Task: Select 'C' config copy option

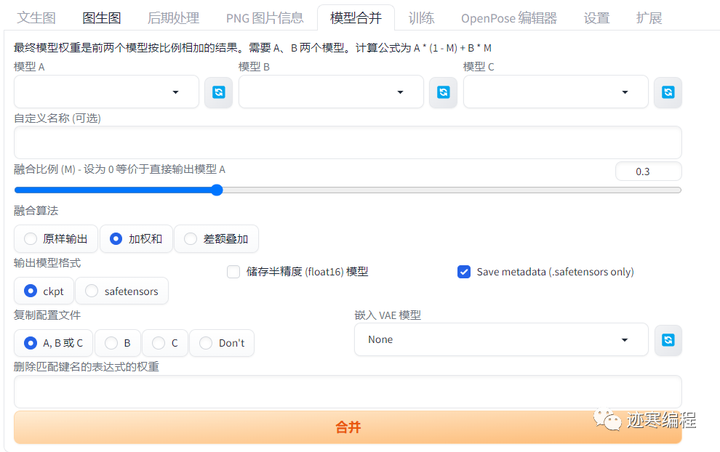Action: [x=165, y=343]
